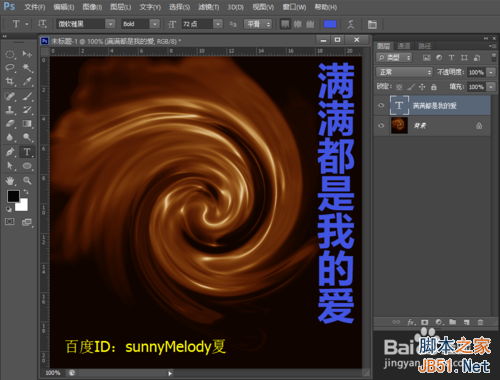This screenshot has height=380, width=500.
Task: Click Add Layer Style fx icon
Action: [x=411, y=322]
